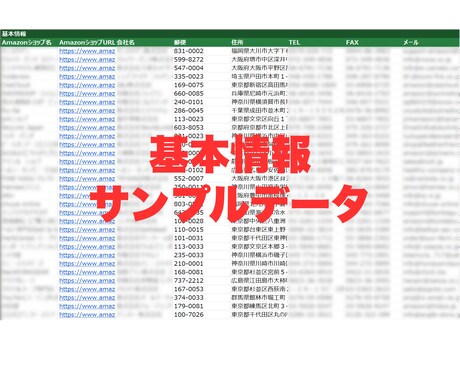
Task: Select address cell 埼玉県戸田市本町1-
Action: click(259, 77)
